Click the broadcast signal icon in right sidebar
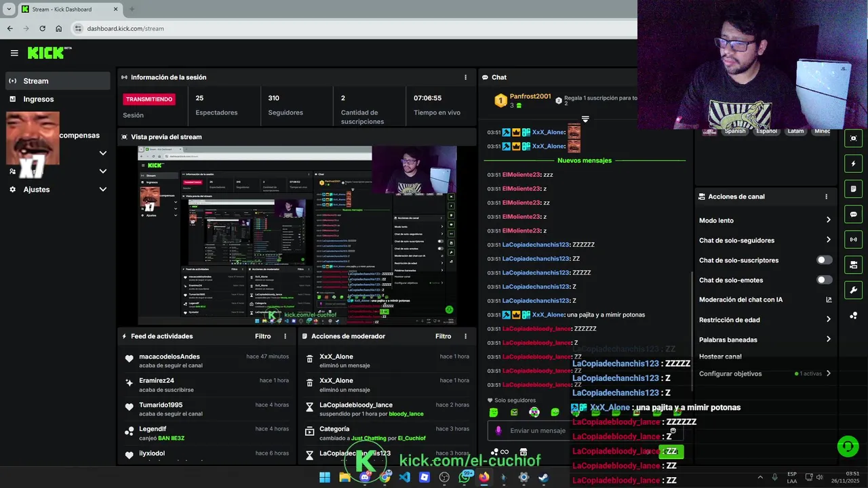868x488 pixels. (853, 239)
